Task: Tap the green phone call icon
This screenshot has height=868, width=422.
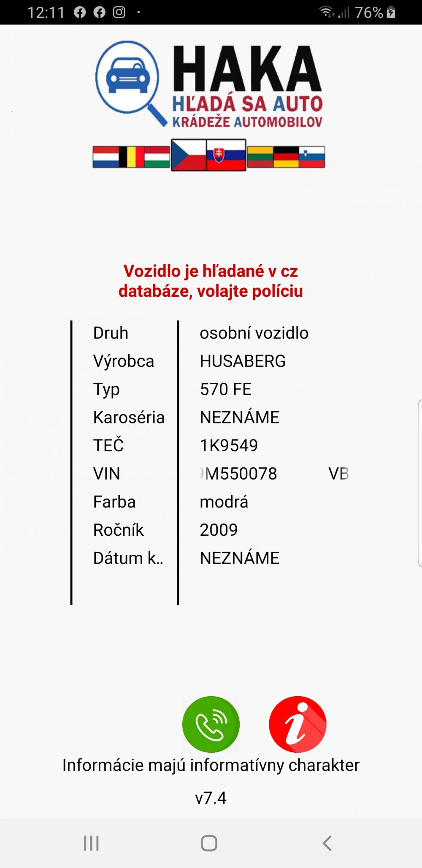Action: (211, 724)
